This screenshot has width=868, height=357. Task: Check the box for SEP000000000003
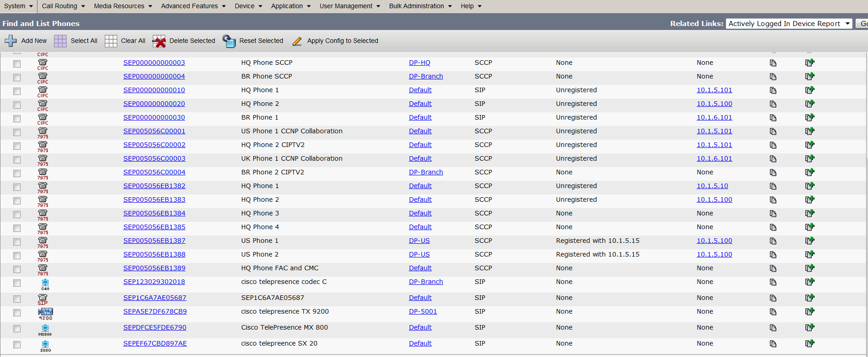click(x=17, y=64)
